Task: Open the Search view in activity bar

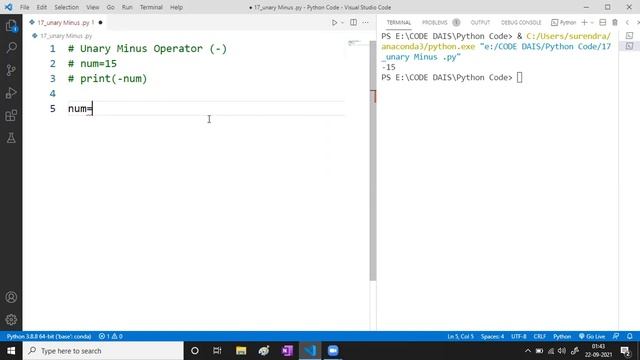Action: [x=11, y=48]
